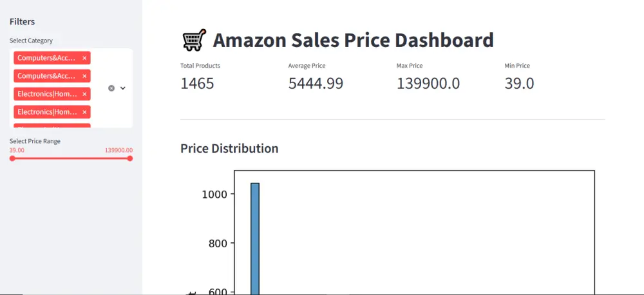Clear all selected categories with circle-x icon
The height and width of the screenshot is (295, 644).
point(111,88)
